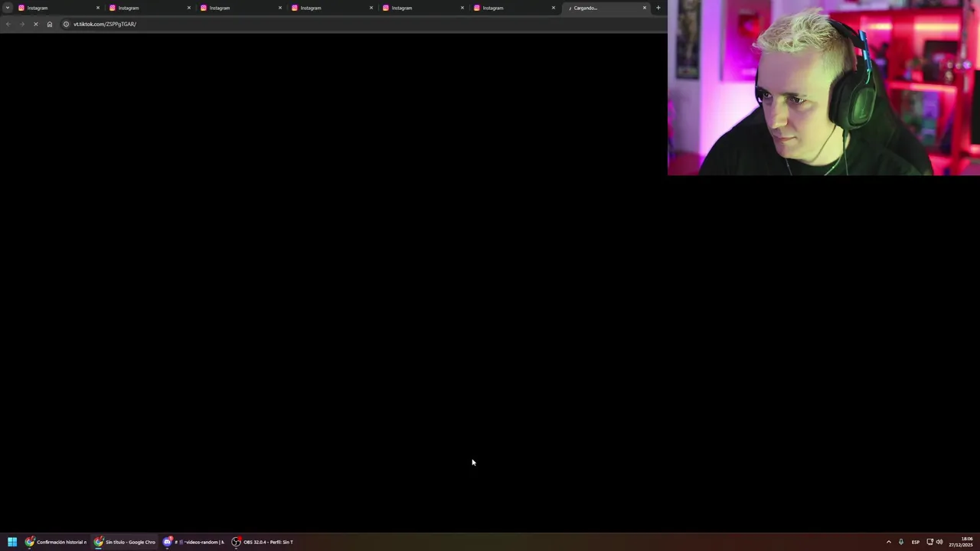Go back using the browser back arrow
980x551 pixels.
(x=8, y=24)
